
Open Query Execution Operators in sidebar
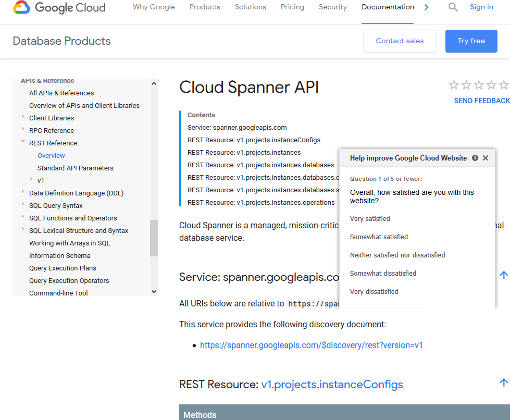(69, 281)
